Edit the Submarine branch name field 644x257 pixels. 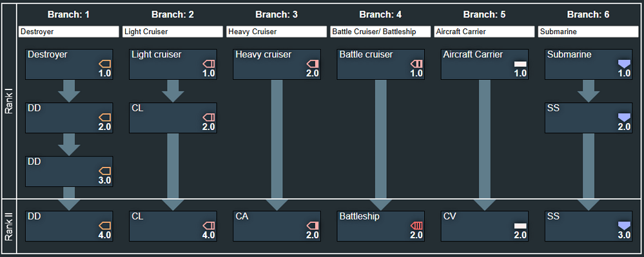[588, 32]
